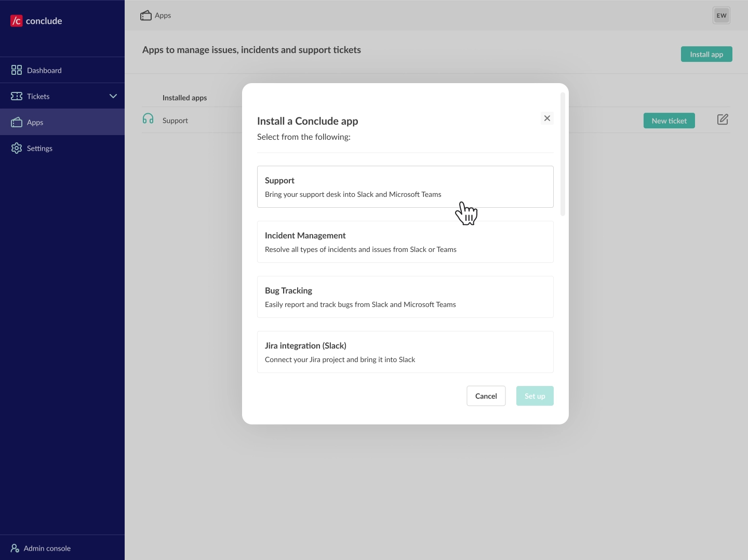This screenshot has width=748, height=560.
Task: Click the Conclude logo icon
Action: (x=17, y=21)
